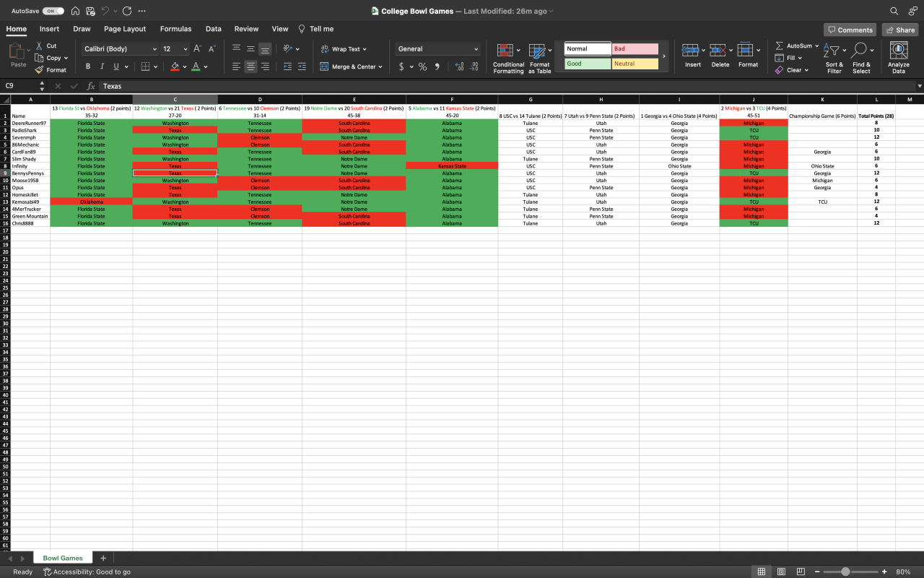Decrease the font size
924x578 pixels.
coord(212,48)
